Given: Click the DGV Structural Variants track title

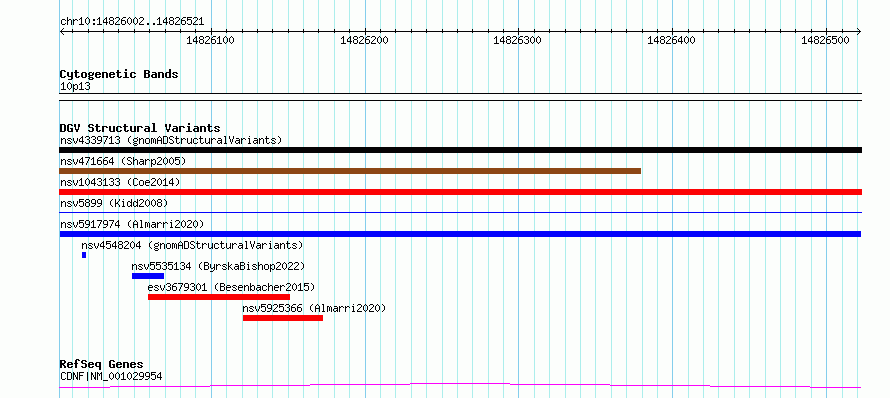Looking at the screenshot, I should (140, 128).
